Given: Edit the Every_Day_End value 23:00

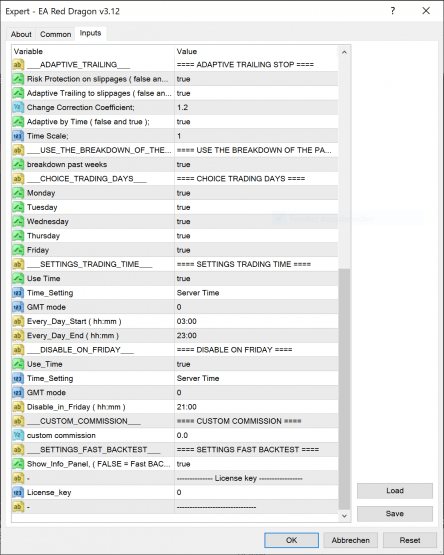Looking at the screenshot, I should click(x=256, y=336).
